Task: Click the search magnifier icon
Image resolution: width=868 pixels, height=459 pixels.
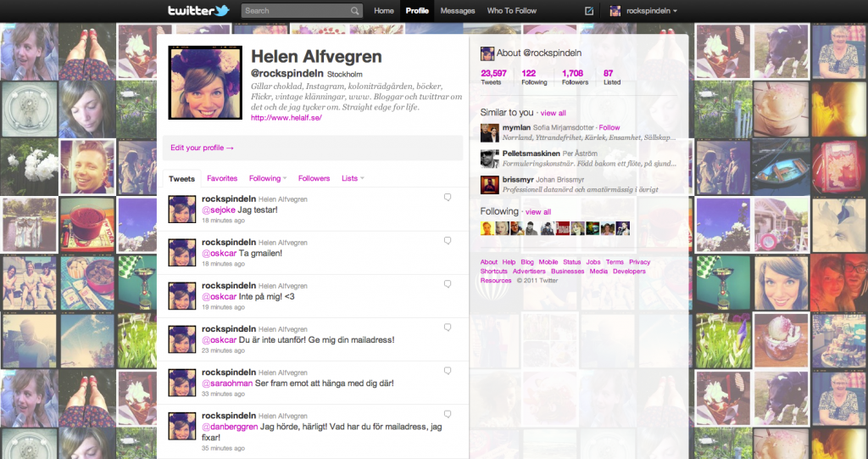Action: click(x=354, y=10)
